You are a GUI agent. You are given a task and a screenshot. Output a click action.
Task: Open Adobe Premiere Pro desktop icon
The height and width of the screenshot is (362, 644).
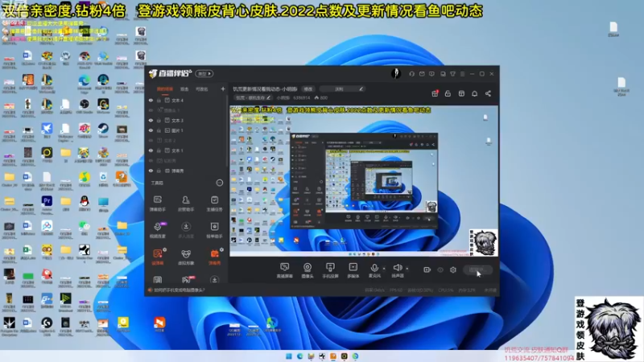click(x=47, y=204)
